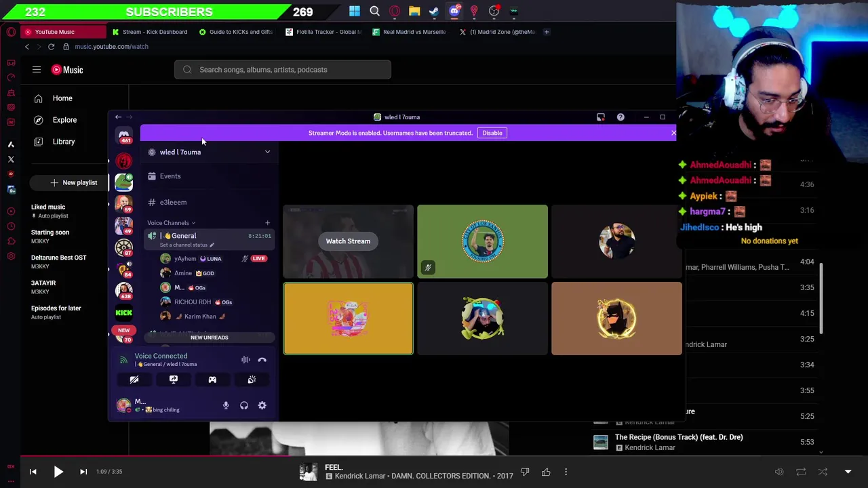This screenshot has height=488, width=868.
Task: Open the KICK server in Discord sidebar
Action: coord(123,312)
